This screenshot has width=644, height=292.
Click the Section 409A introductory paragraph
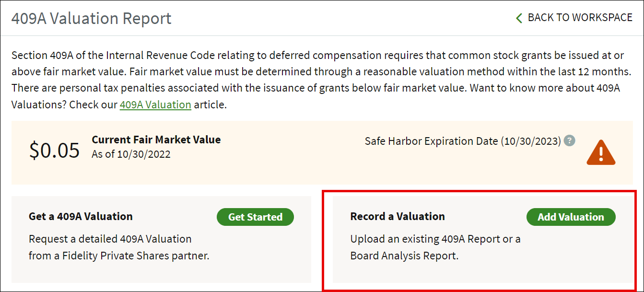pos(321,80)
